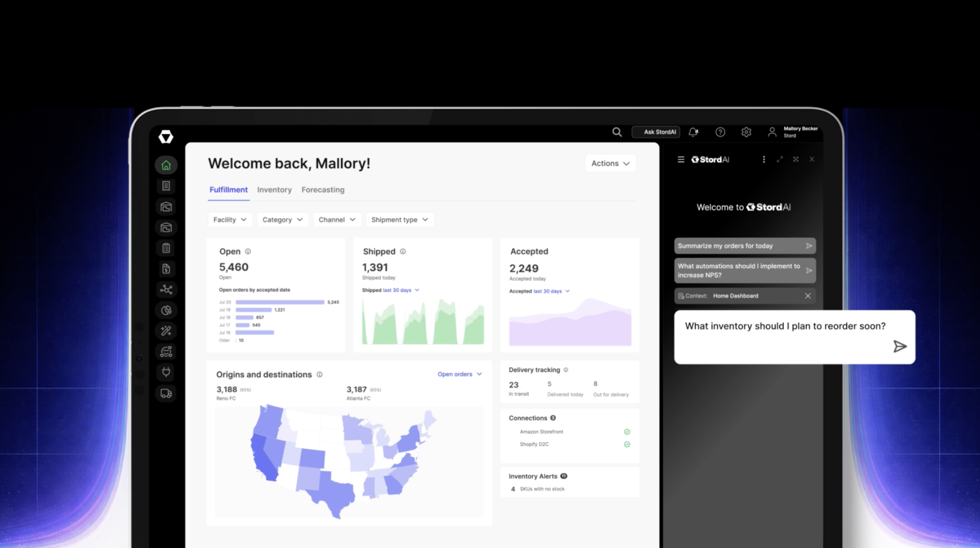The width and height of the screenshot is (980, 548).
Task: Open the magic wand icon in sidebar
Action: coord(166,331)
